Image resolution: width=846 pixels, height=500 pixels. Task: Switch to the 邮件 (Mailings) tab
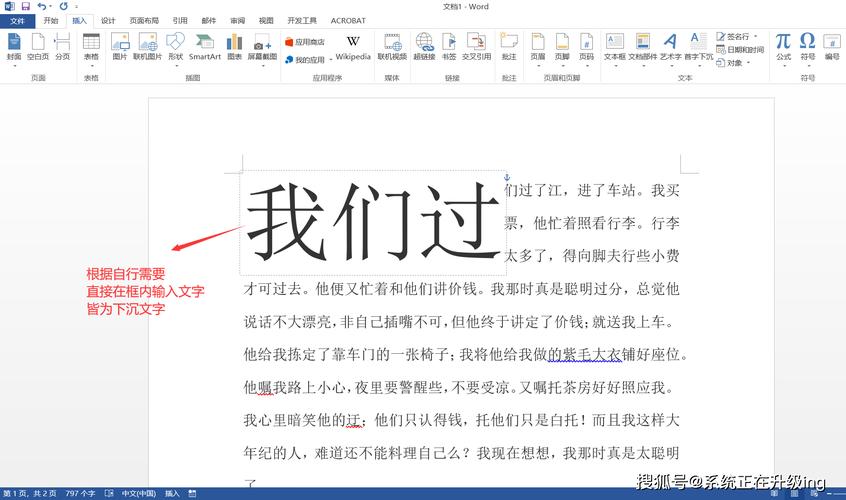(x=208, y=20)
